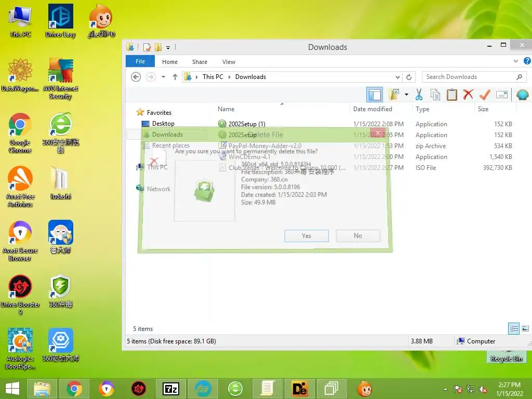Click Downloads in the address breadcrumb
Screen dimensions: 532x399
point(250,77)
